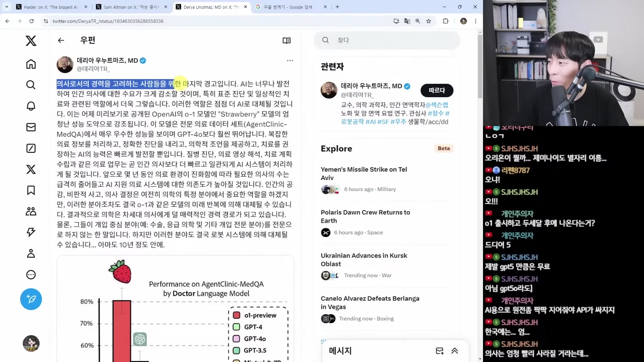The image size is (644, 362).
Task: Open the tab search dropdown arrow
Action: coord(7,7)
